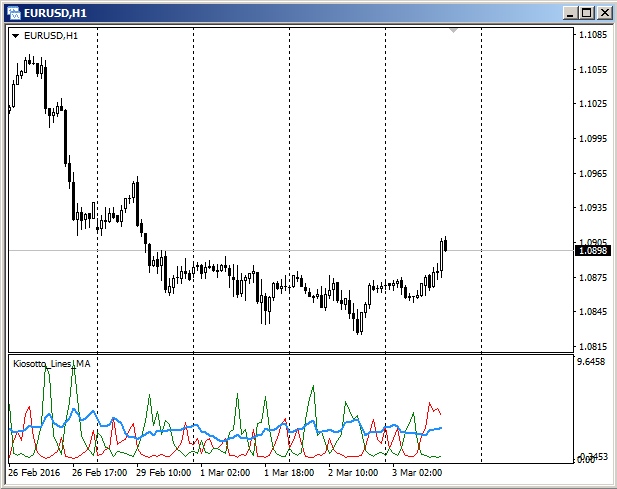This screenshot has width=617, height=489.
Task: Close the EURUSD,H1 chart window
Action: click(x=604, y=13)
